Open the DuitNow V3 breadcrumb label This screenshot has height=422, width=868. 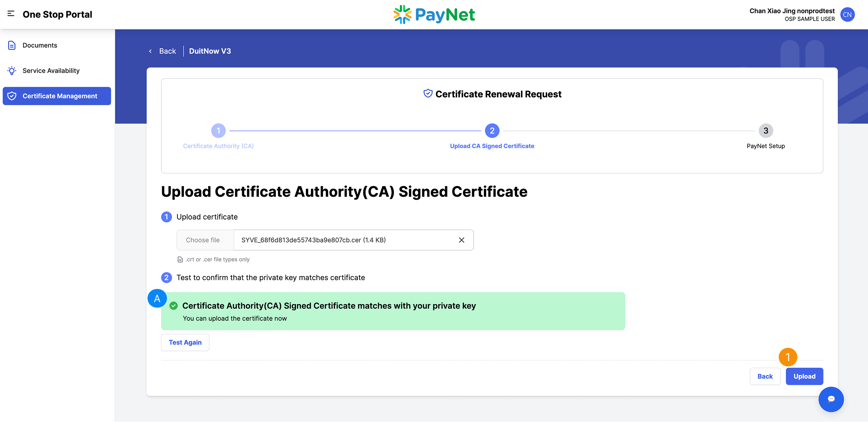[x=210, y=51]
